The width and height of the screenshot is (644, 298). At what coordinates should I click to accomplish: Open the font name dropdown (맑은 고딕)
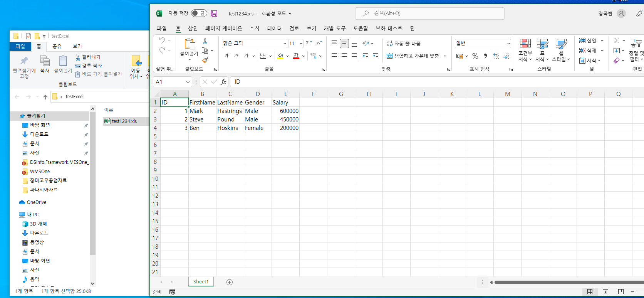coord(285,44)
